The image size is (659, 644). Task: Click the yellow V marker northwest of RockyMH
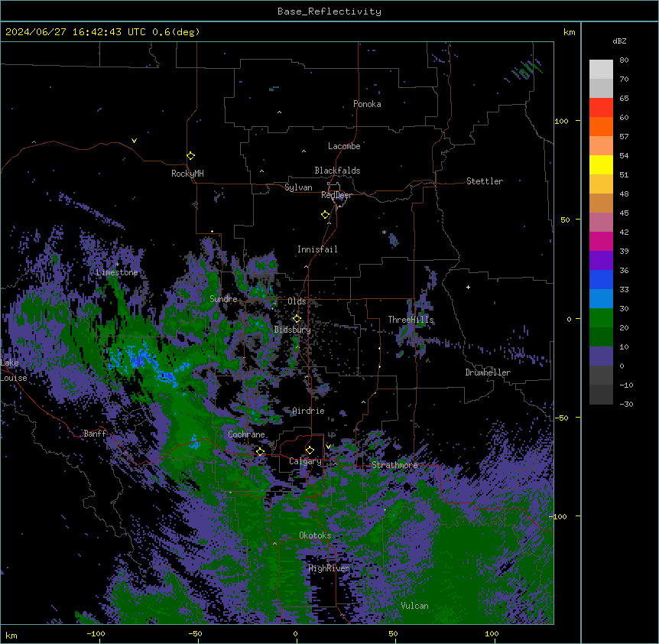click(134, 141)
